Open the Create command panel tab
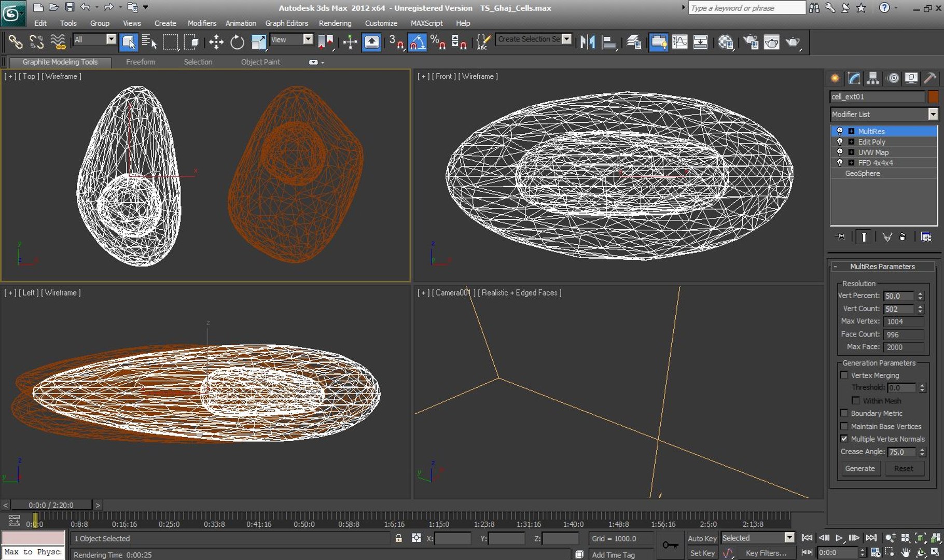944x560 pixels. pos(835,78)
